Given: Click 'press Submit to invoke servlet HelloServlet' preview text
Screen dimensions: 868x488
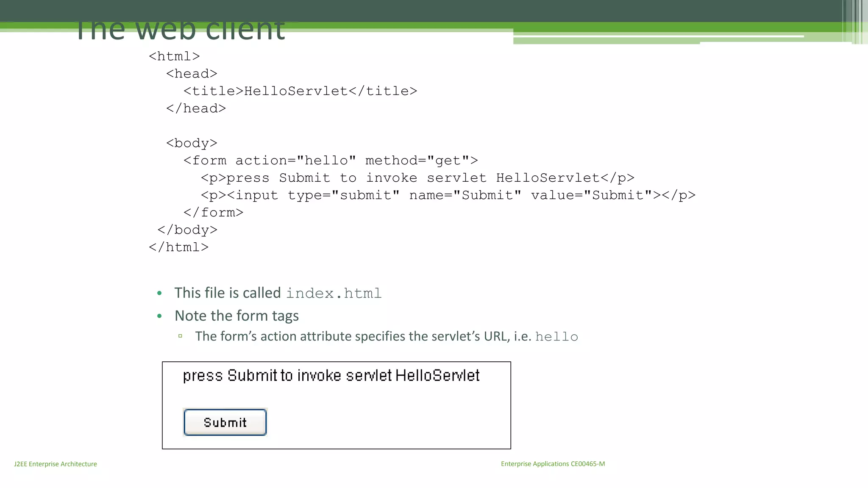Looking at the screenshot, I should [x=331, y=376].
